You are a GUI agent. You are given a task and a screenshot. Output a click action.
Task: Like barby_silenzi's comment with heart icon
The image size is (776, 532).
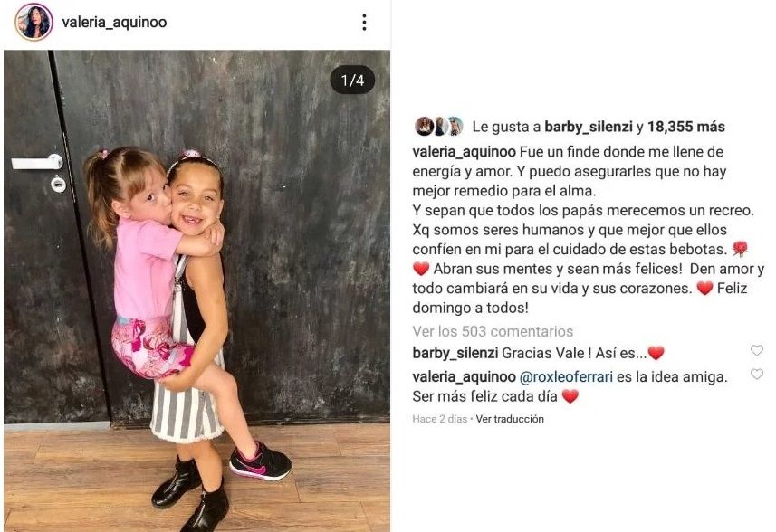757,350
